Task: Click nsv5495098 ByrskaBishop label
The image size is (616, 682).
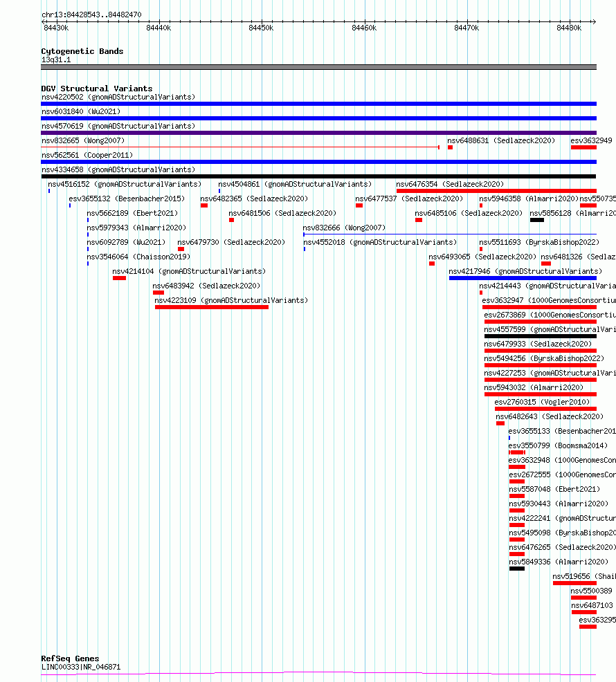Action: (563, 533)
